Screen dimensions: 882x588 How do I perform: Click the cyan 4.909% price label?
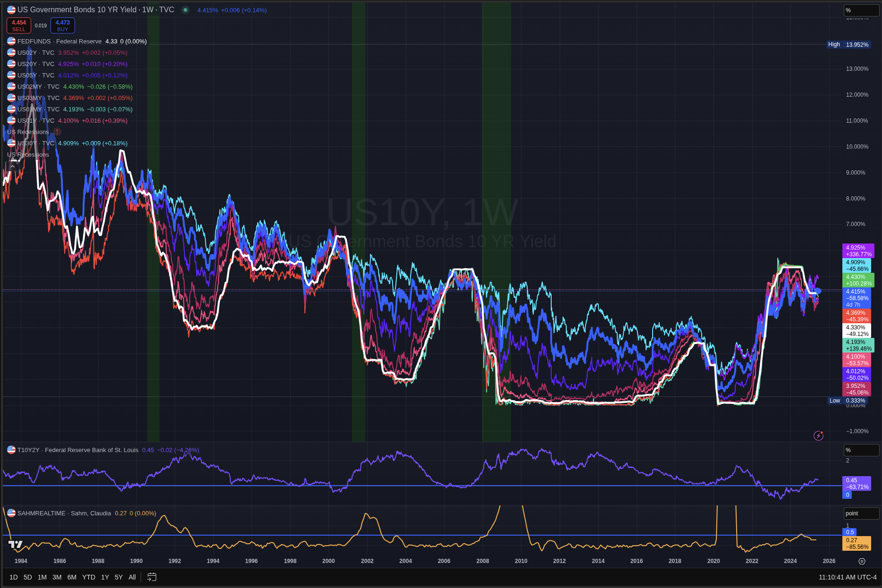point(857,266)
